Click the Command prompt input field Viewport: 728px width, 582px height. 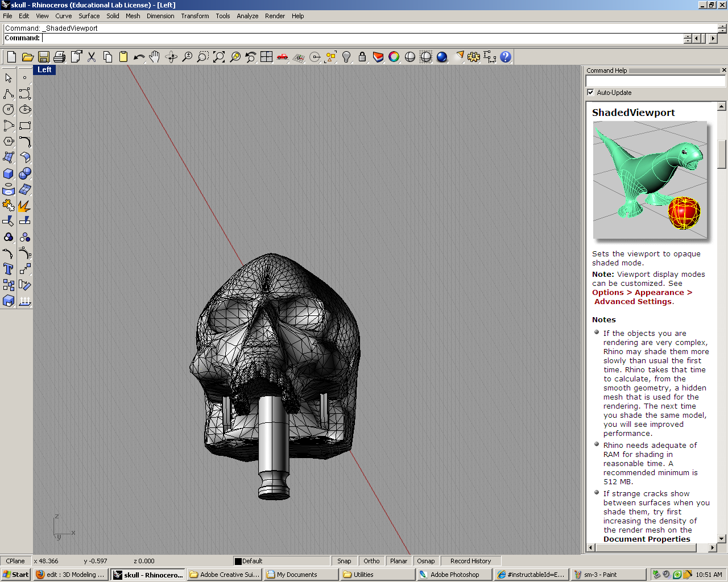click(362, 38)
